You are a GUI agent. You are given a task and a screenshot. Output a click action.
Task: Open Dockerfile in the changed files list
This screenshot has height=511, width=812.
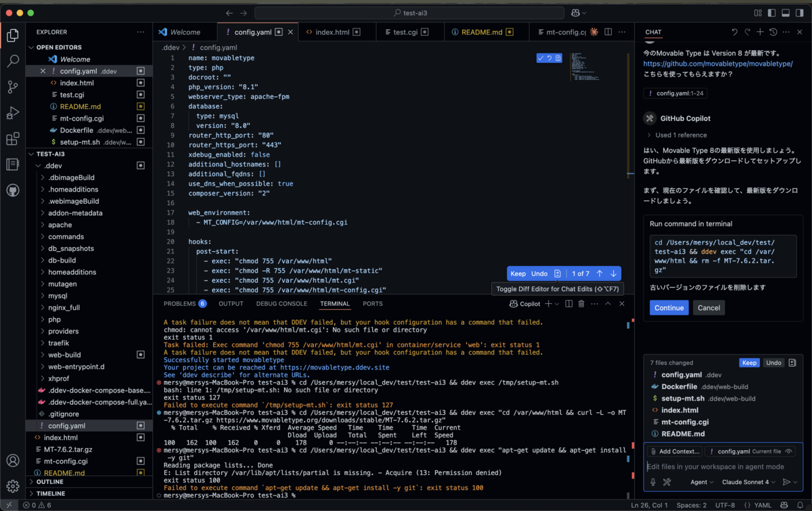[x=679, y=386]
